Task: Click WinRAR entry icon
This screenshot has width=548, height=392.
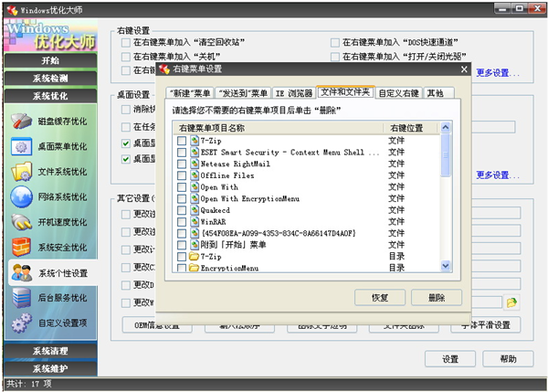Action: (195, 221)
